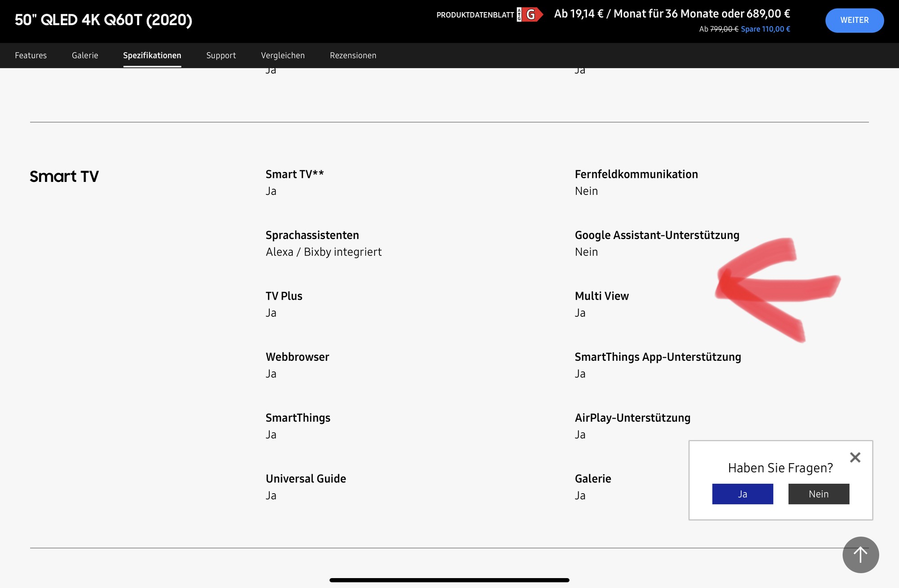The height and width of the screenshot is (588, 899).
Task: Click the SmartThings App-Unterstützung label
Action: pyautogui.click(x=658, y=357)
